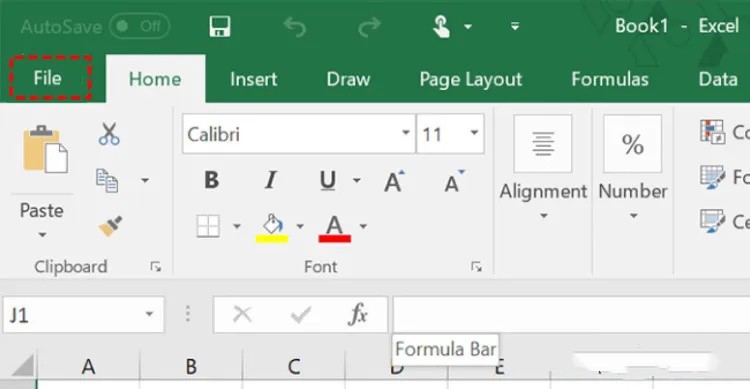This screenshot has height=389, width=750.
Task: Open the Calibri font name dropdown
Action: (406, 133)
